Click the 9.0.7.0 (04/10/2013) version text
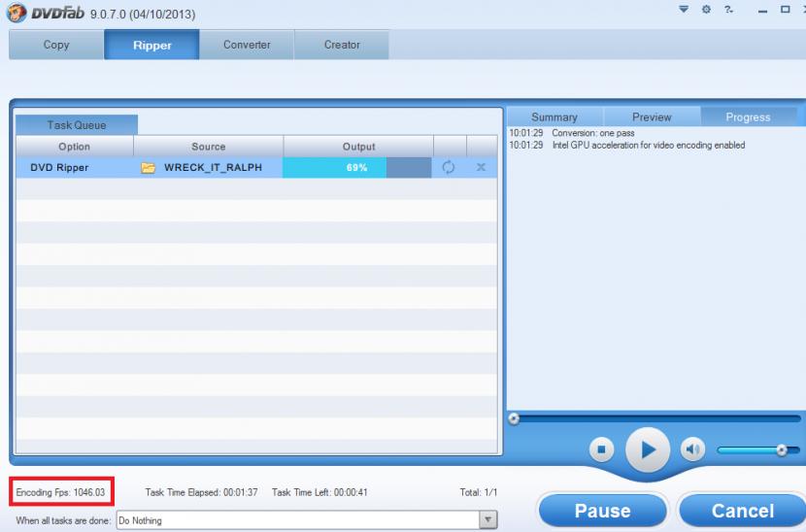This screenshot has height=532, width=806. 143,14
